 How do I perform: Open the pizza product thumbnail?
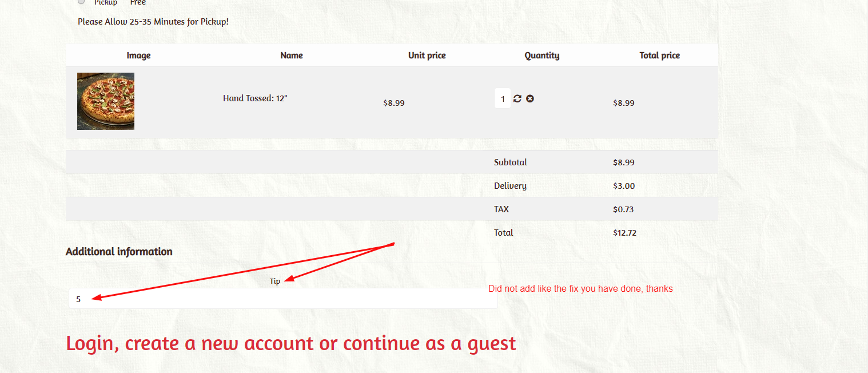pos(106,101)
